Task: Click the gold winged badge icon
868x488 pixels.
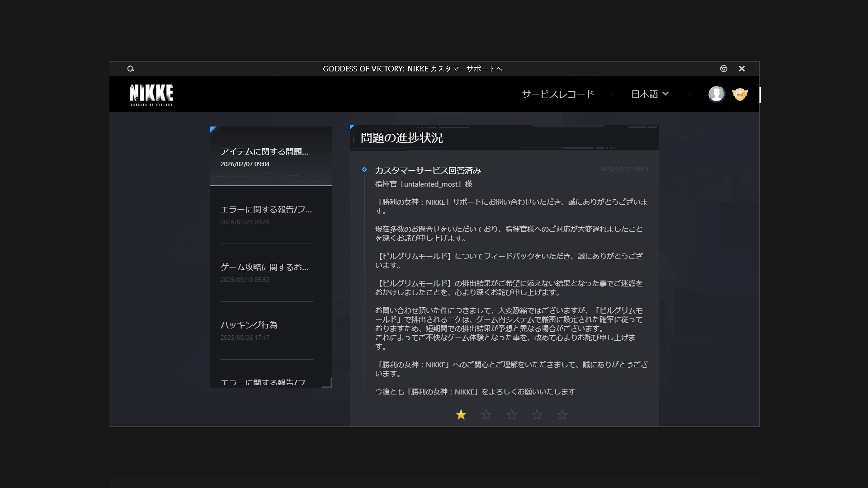Action: (x=740, y=94)
